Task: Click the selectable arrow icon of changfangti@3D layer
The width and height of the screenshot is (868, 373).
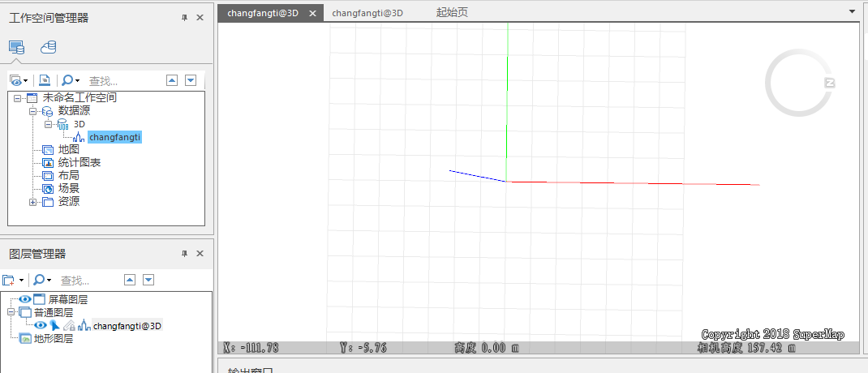Action: [x=54, y=325]
